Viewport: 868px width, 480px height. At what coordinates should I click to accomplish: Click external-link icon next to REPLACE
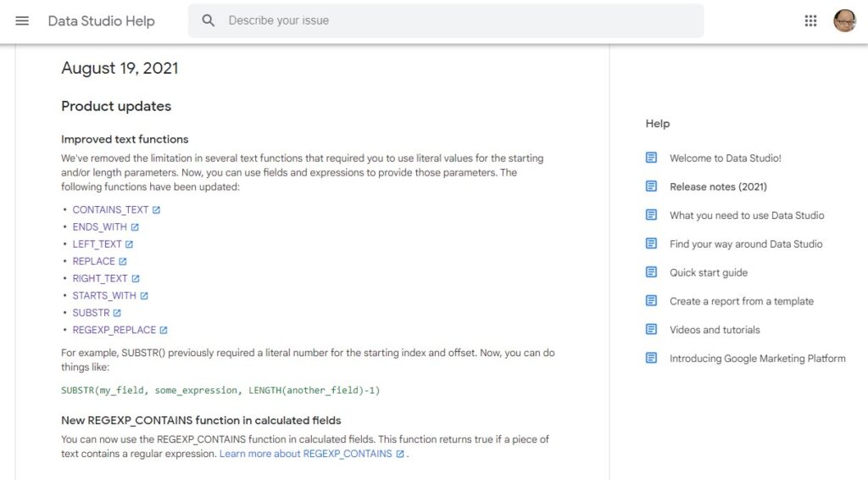pos(122,261)
